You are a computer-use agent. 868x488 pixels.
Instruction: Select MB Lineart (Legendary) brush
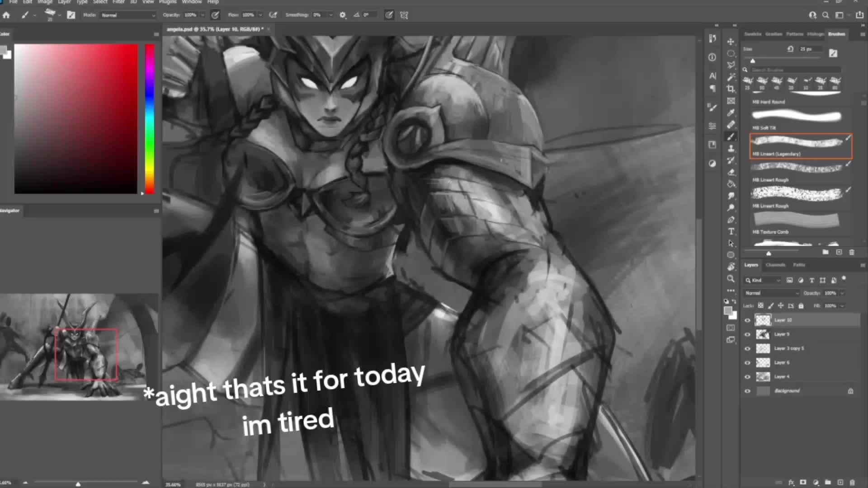click(x=801, y=146)
